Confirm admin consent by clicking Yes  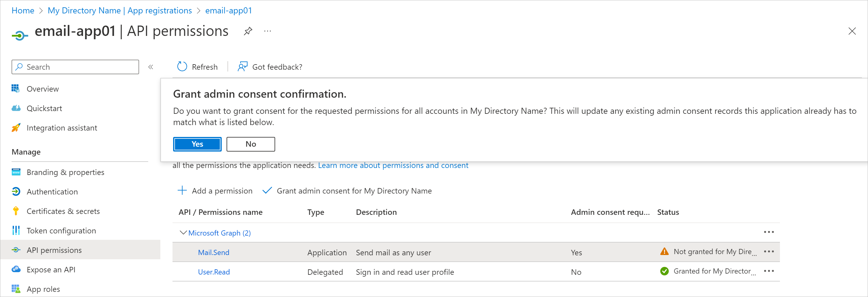coord(197,144)
